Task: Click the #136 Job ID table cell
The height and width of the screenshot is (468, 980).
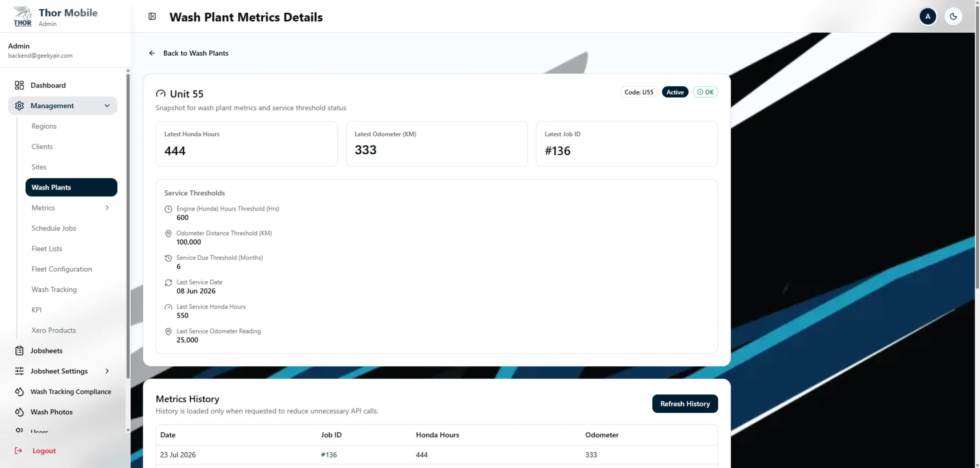Action: 329,455
